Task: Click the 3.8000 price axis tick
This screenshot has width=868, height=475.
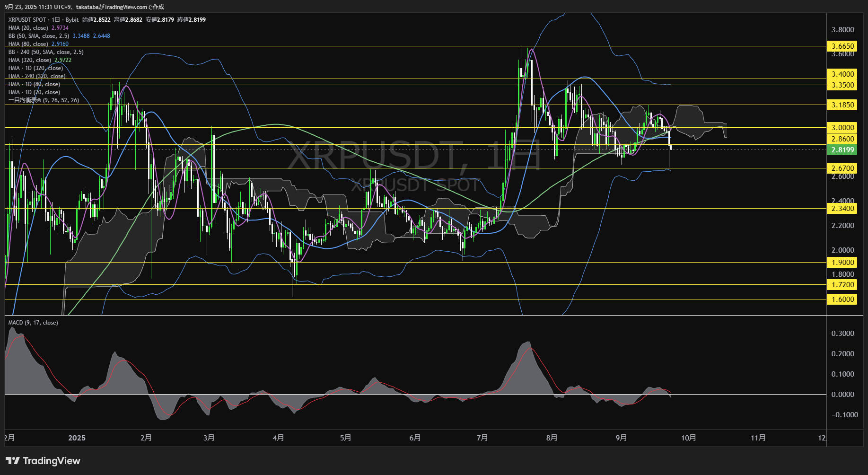Action: [x=843, y=30]
